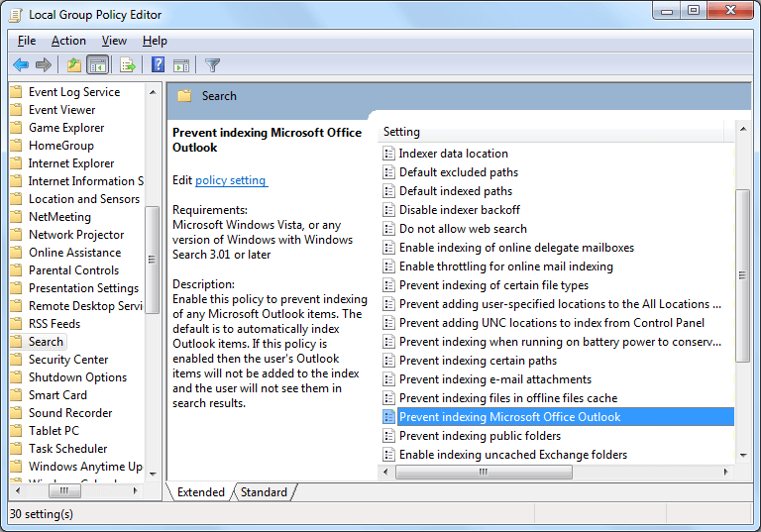
Task: Select Prevent adding UNC locations setting
Action: coord(551,323)
